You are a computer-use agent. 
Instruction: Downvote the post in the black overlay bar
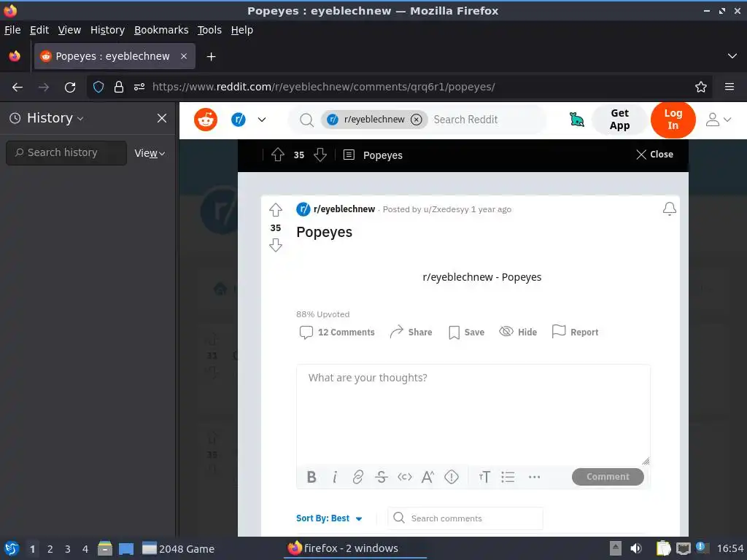click(320, 155)
